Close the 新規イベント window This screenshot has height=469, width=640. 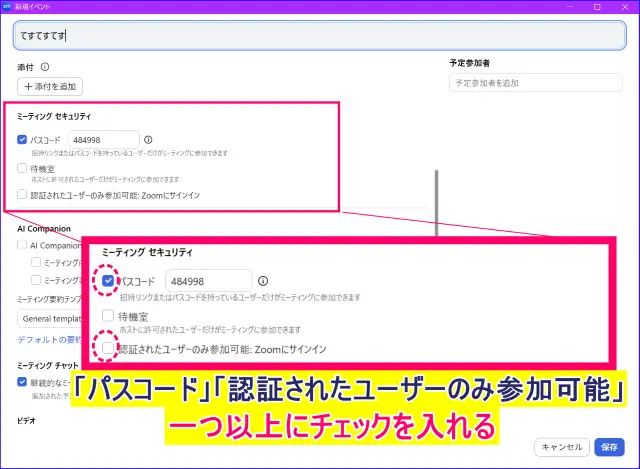pyautogui.click(x=625, y=7)
